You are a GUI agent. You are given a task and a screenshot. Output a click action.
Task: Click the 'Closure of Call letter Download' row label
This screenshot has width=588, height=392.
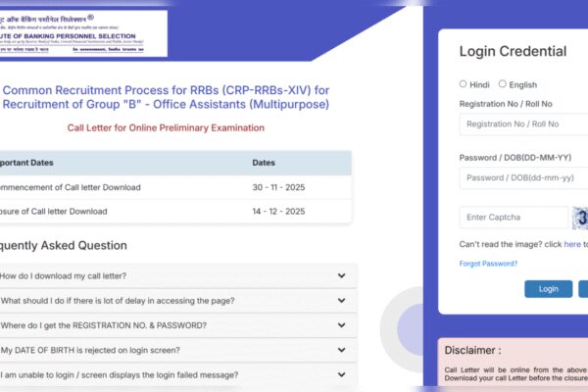[x=54, y=212]
